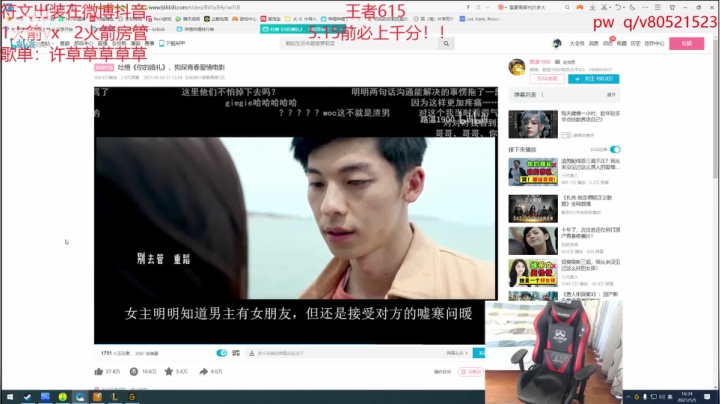Open the orange app icon in taskbar
The height and width of the screenshot is (404, 720).
pos(97,397)
